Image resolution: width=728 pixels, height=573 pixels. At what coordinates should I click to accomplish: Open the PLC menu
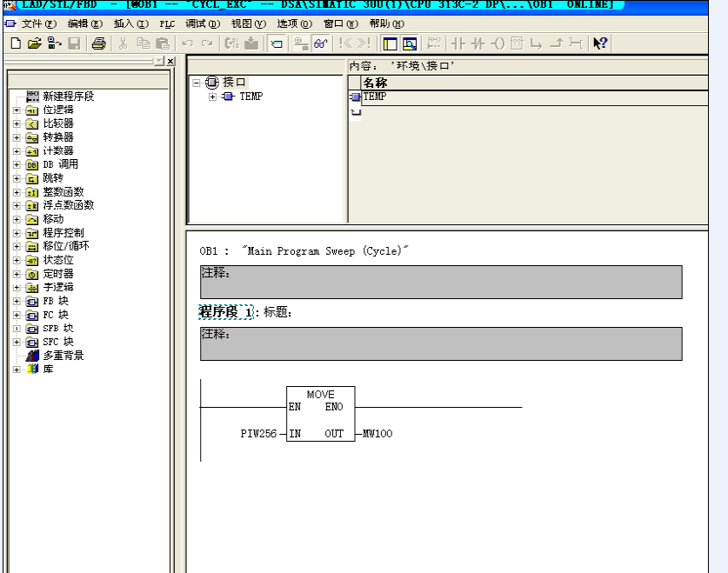(167, 23)
